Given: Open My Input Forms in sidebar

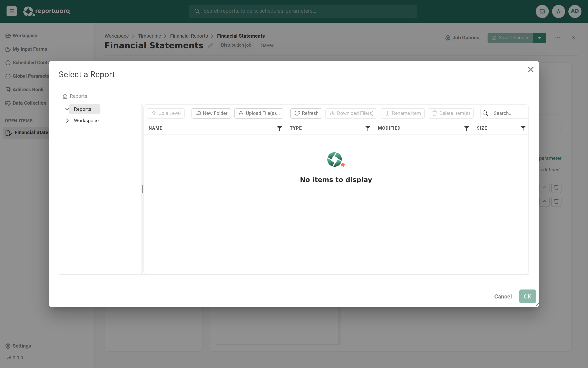Looking at the screenshot, I should tap(26, 49).
